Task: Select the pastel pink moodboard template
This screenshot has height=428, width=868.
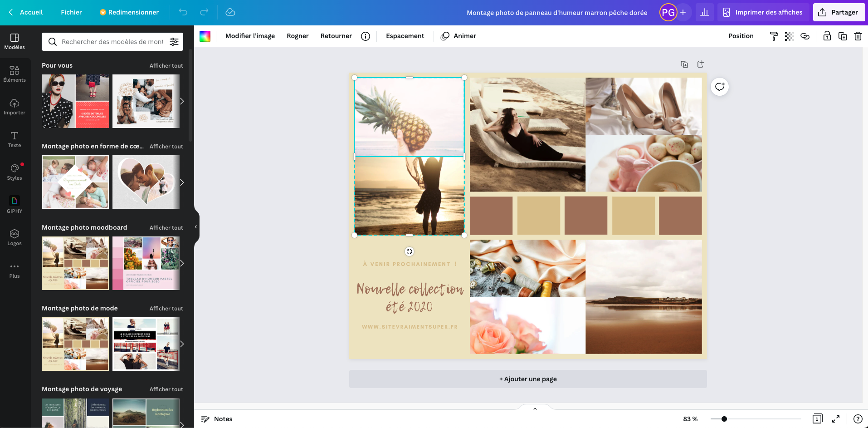Action: [x=146, y=263]
